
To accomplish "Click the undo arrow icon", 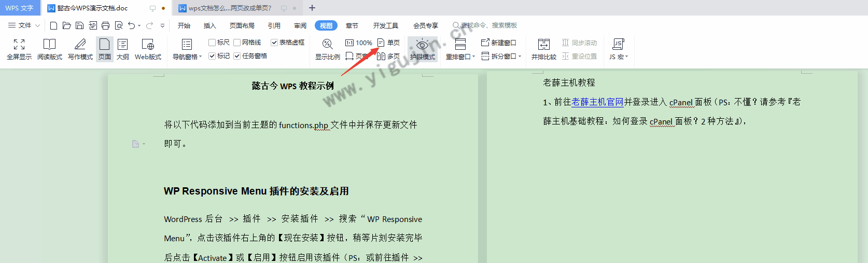I will click(132, 25).
